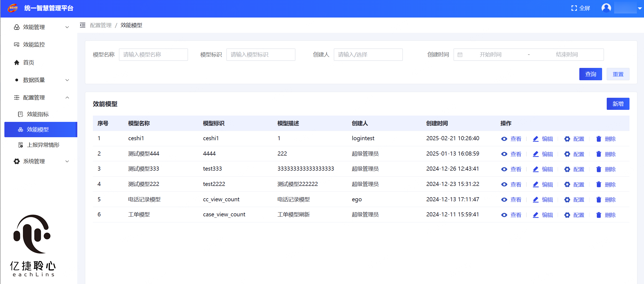Expand the user account dropdown arrow

coord(640,8)
